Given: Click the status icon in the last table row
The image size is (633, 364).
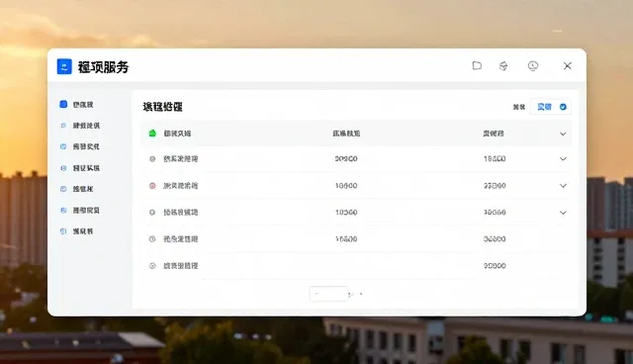Looking at the screenshot, I should pos(152,265).
